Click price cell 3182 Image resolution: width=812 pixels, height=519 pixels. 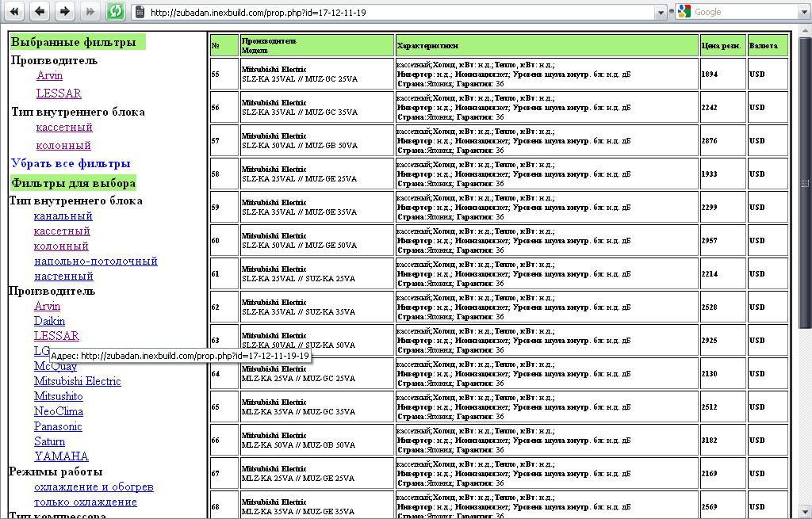[x=723, y=441]
